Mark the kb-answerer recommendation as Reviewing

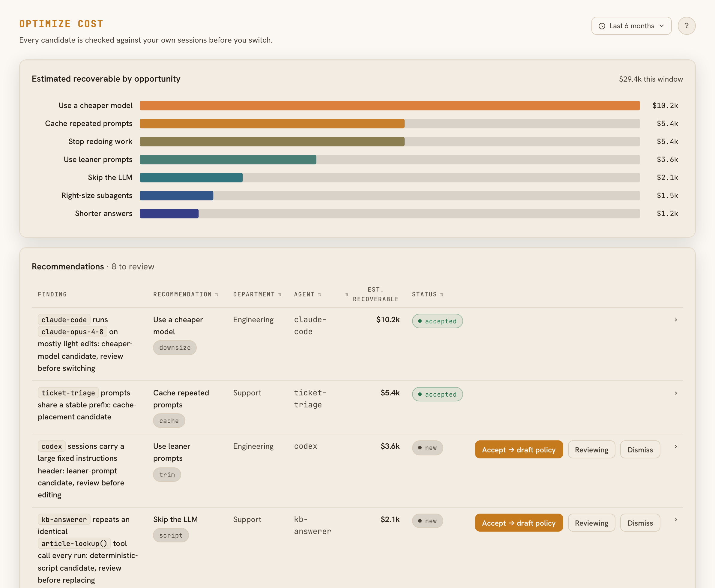point(591,523)
